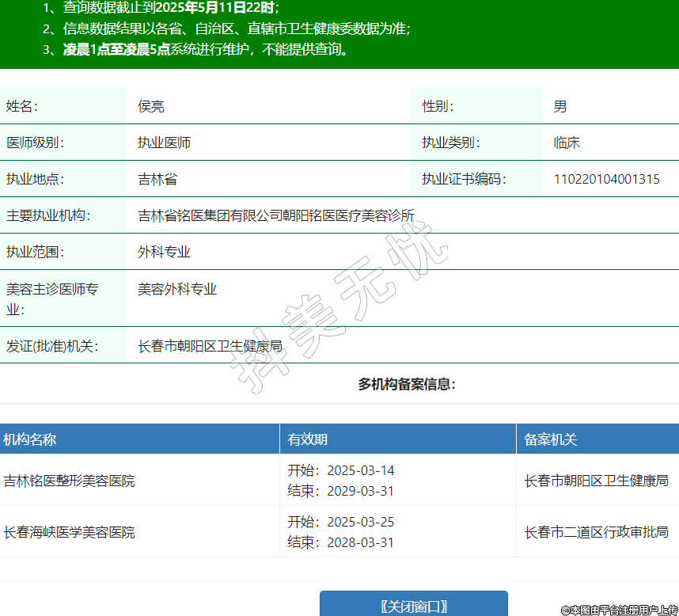Click the 吉林省 practice location value

tap(157, 179)
